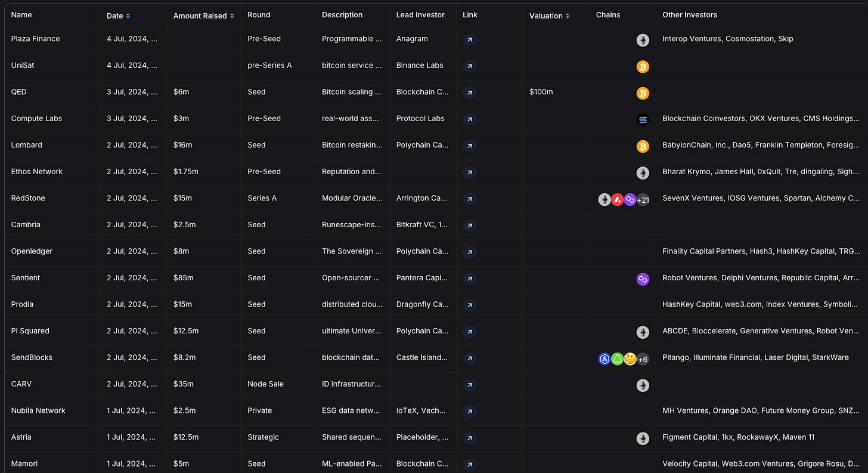Click the Bitcoin chain icon for QED
868x473 pixels.
643,93
